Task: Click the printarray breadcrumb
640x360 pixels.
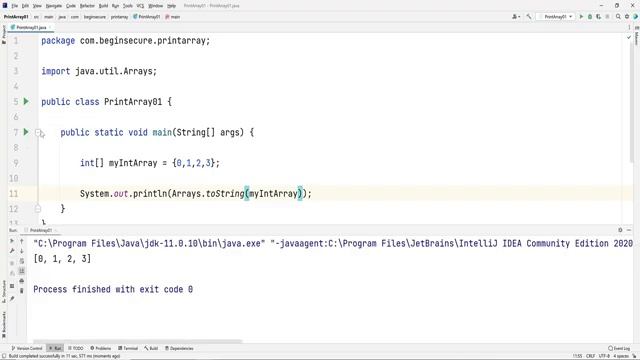Action: click(119, 17)
